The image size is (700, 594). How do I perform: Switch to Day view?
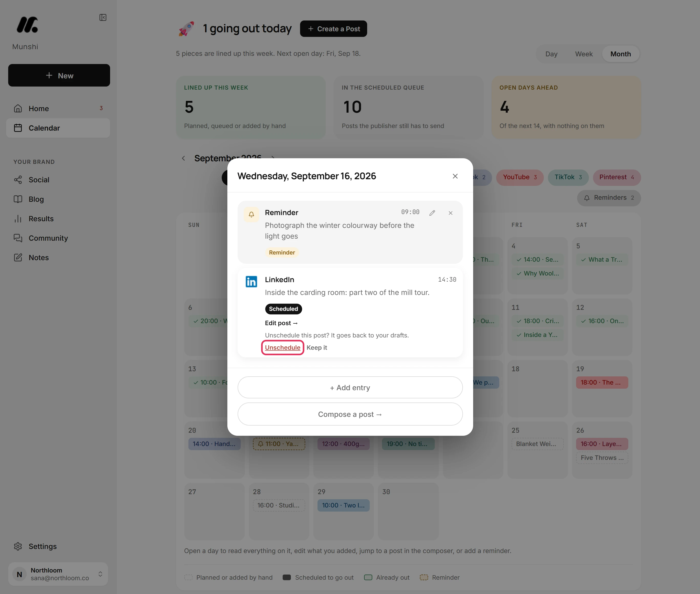pos(551,54)
